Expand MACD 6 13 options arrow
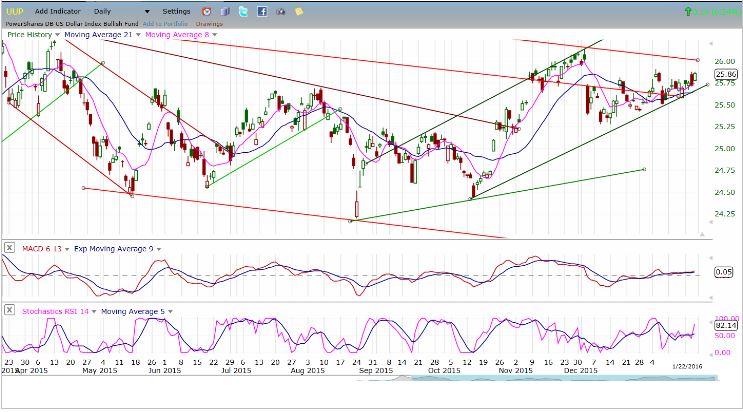 (x=67, y=249)
